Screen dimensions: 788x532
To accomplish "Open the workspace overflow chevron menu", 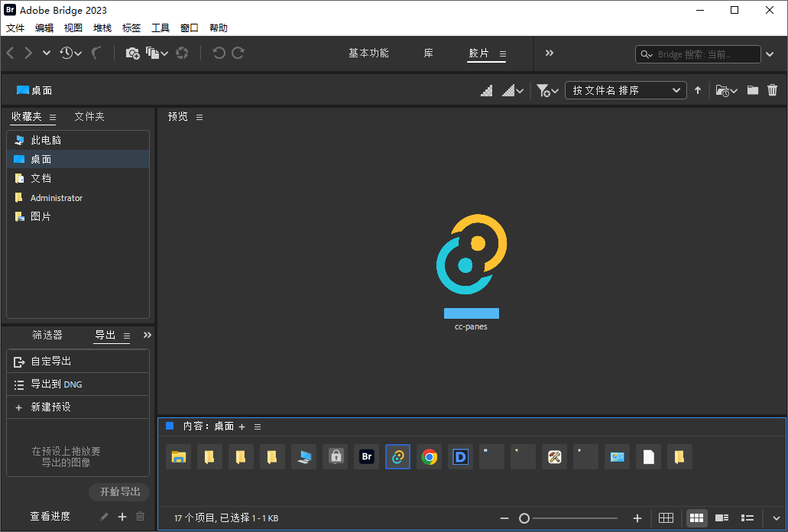I will 549,53.
